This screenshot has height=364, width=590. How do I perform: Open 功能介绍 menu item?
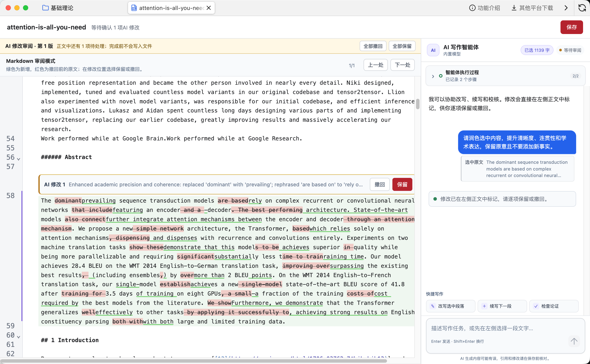pos(484,8)
